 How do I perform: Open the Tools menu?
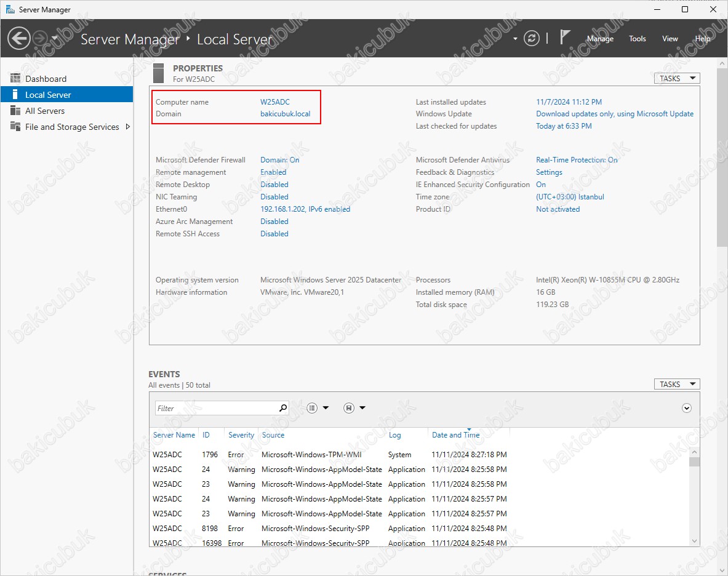coord(638,39)
